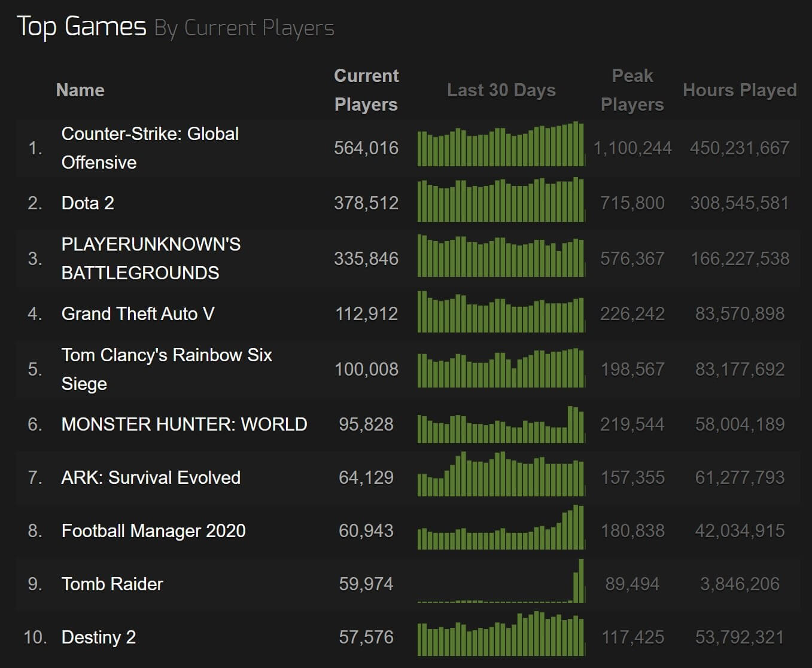Click MONSTER HUNTER: WORLD bar chart
812x668 pixels.
point(501,425)
